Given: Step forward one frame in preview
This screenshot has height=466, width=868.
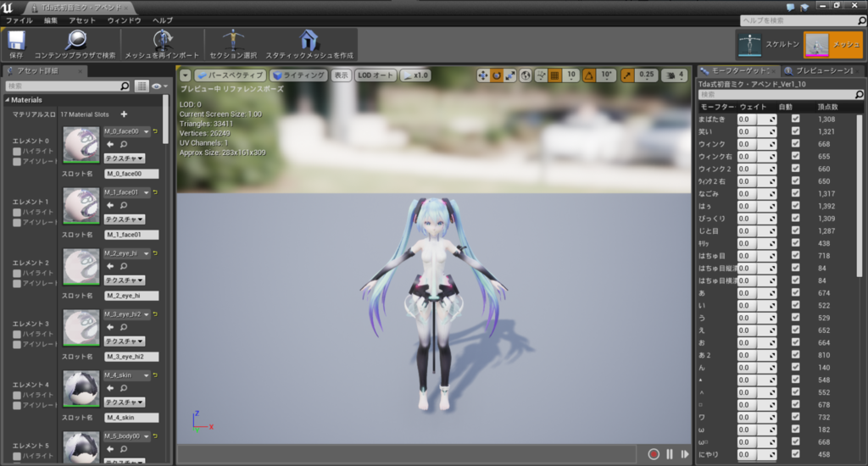Looking at the screenshot, I should [685, 454].
